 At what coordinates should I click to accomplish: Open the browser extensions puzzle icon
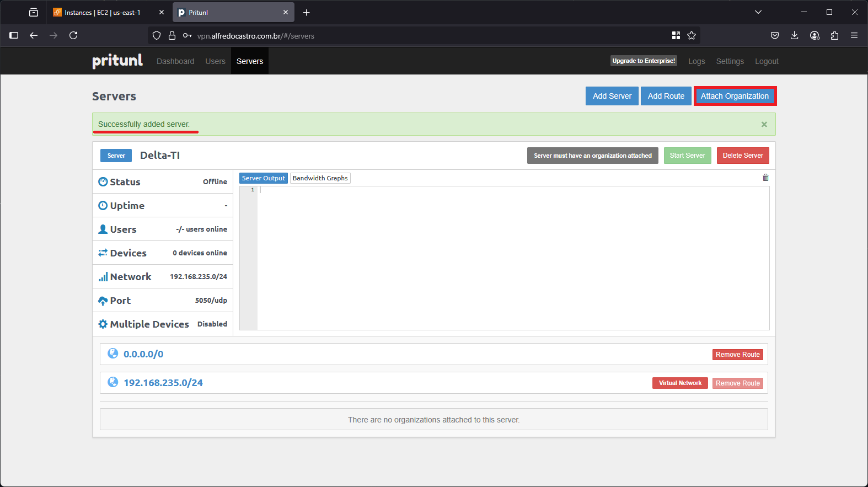[834, 35]
